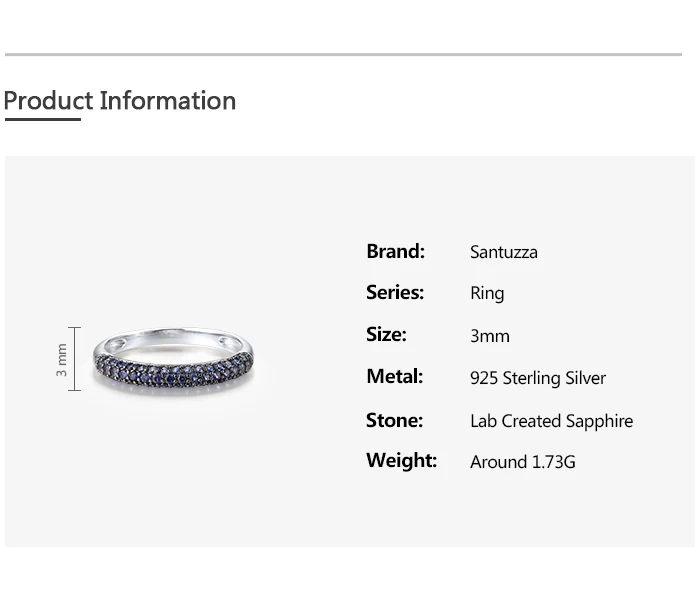700x607 pixels.
Task: Click the Size label
Action: pos(386,334)
